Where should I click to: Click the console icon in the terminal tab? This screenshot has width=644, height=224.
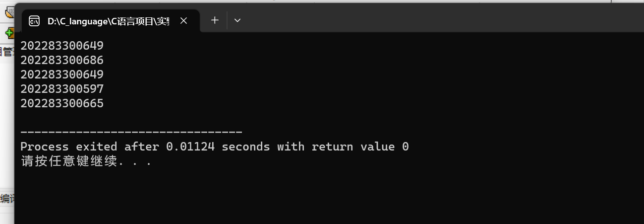tap(34, 20)
